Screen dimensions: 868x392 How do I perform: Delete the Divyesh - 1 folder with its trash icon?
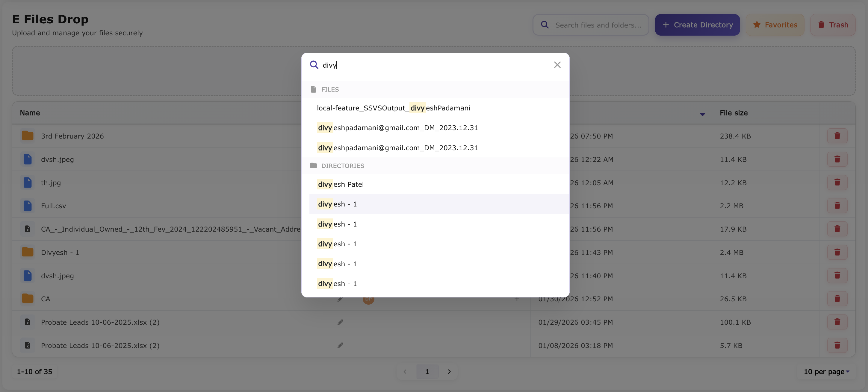[837, 252]
